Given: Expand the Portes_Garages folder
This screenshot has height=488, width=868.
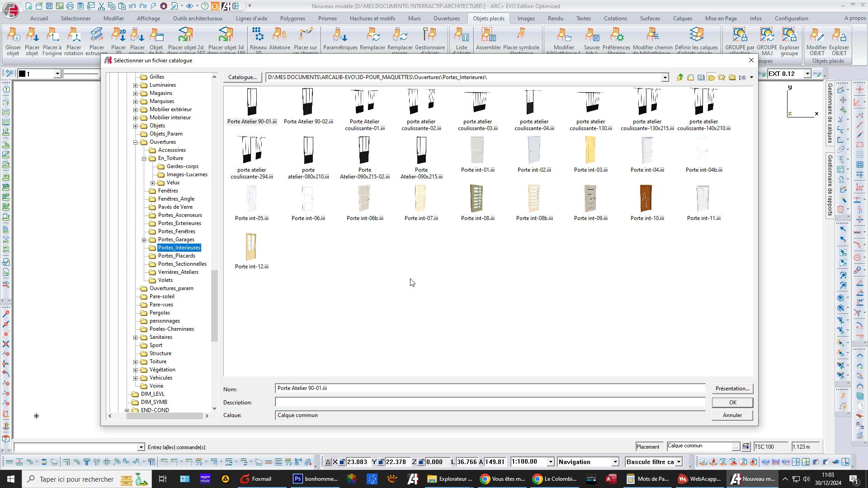Looking at the screenshot, I should tap(144, 240).
